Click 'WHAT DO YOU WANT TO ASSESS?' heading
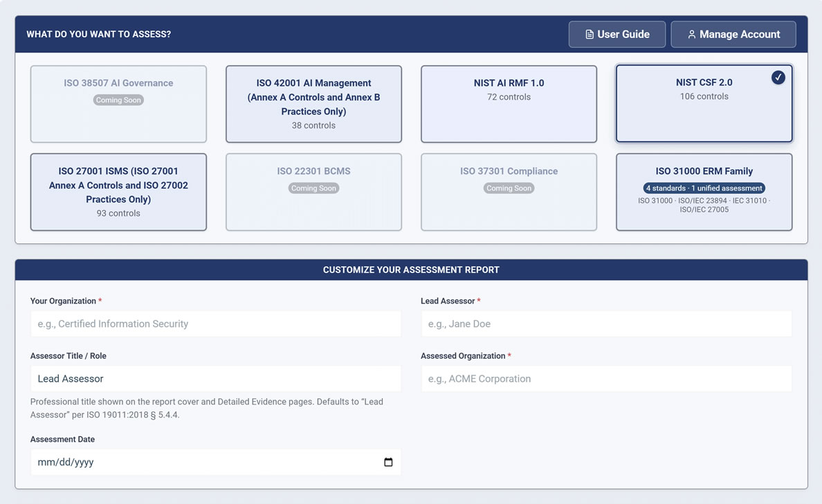 (x=98, y=34)
